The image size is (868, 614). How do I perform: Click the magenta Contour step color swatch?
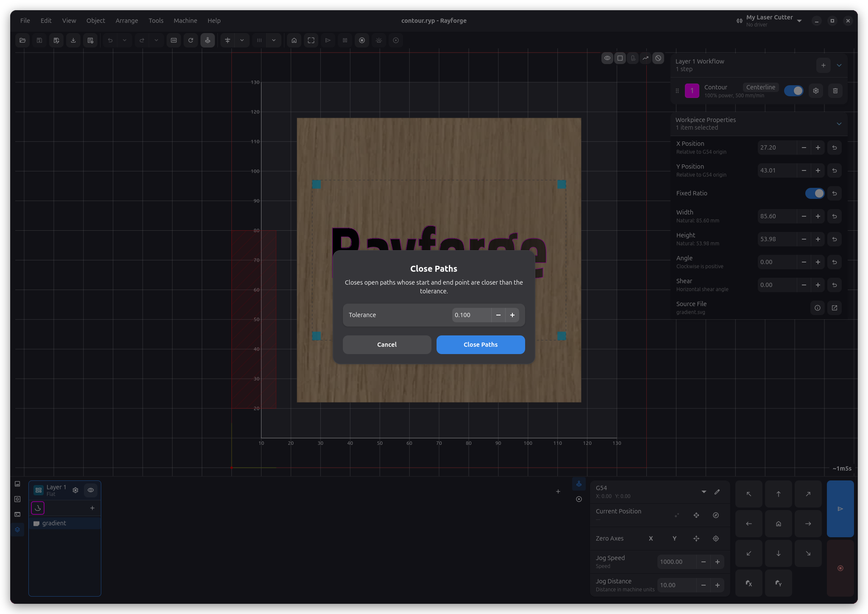[692, 91]
